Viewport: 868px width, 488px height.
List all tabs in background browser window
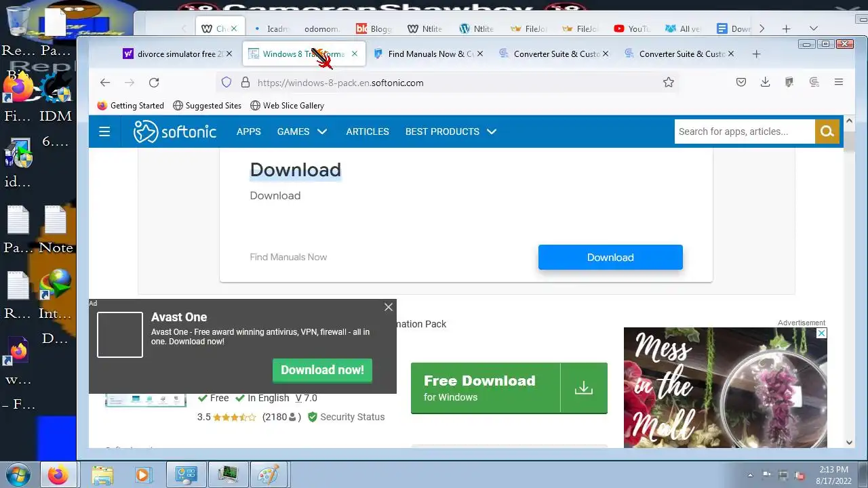(814, 28)
